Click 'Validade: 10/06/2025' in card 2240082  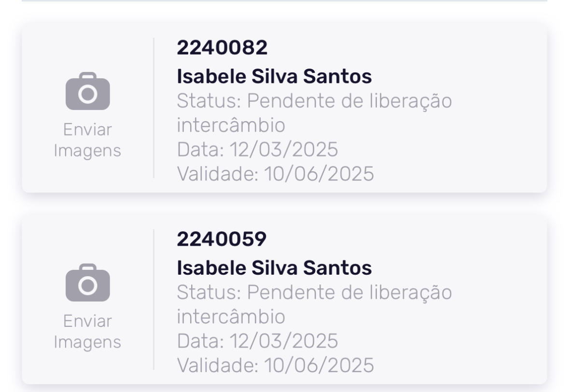275,174
